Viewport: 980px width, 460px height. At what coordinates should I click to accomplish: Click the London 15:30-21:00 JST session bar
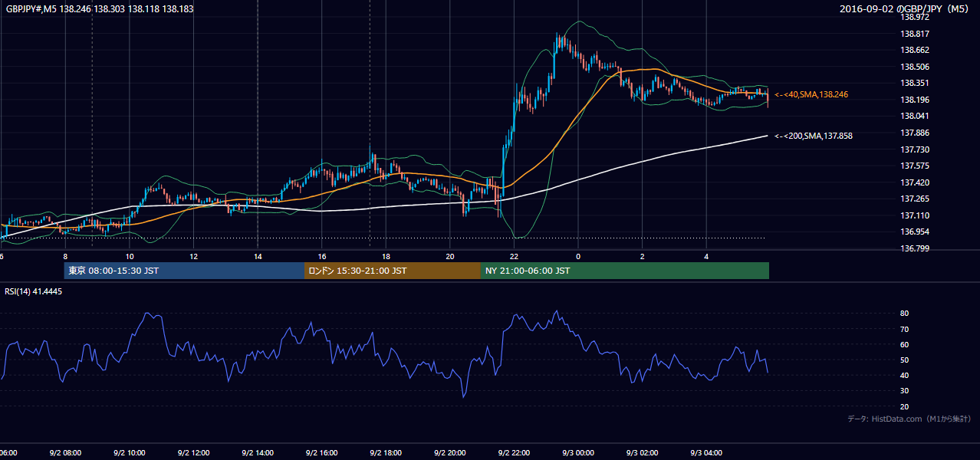[393, 271]
